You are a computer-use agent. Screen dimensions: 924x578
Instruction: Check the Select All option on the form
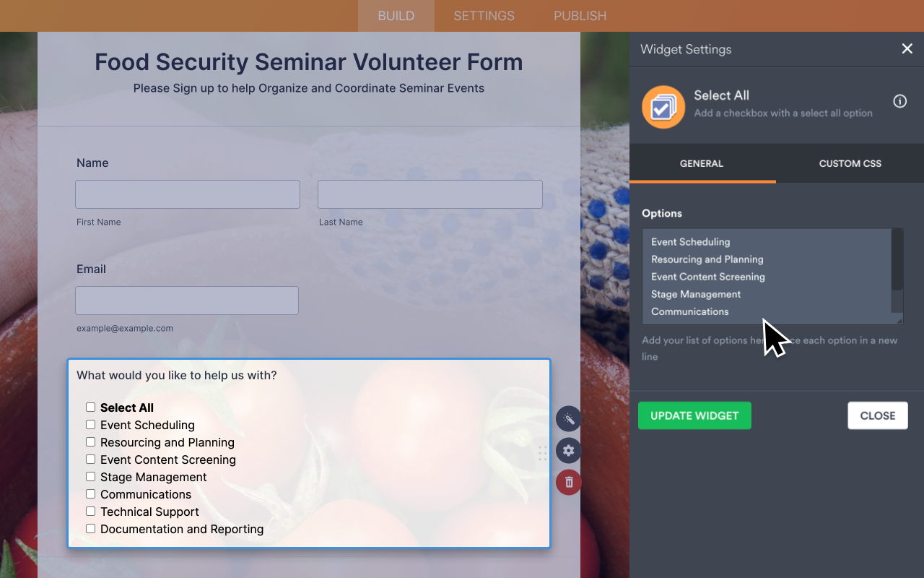90,407
